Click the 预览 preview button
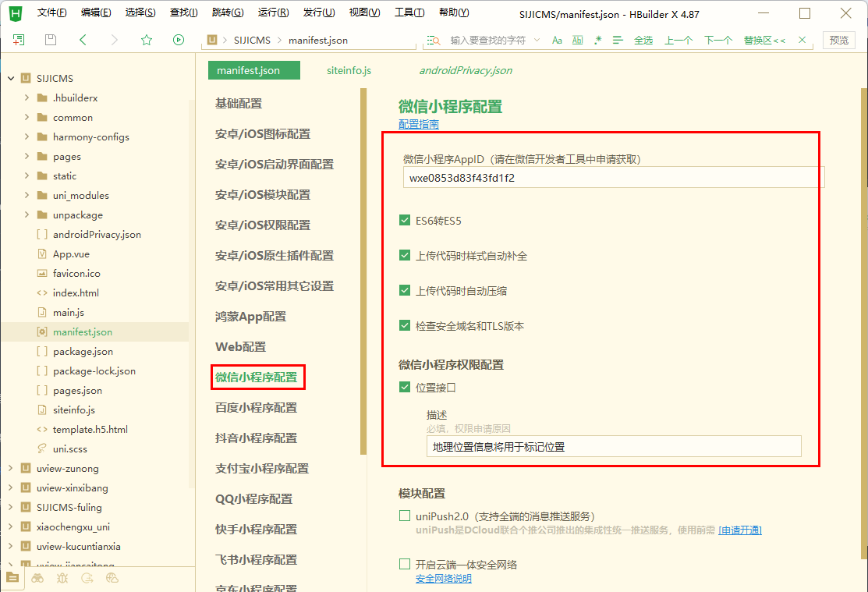The width and height of the screenshot is (868, 592). pos(839,40)
